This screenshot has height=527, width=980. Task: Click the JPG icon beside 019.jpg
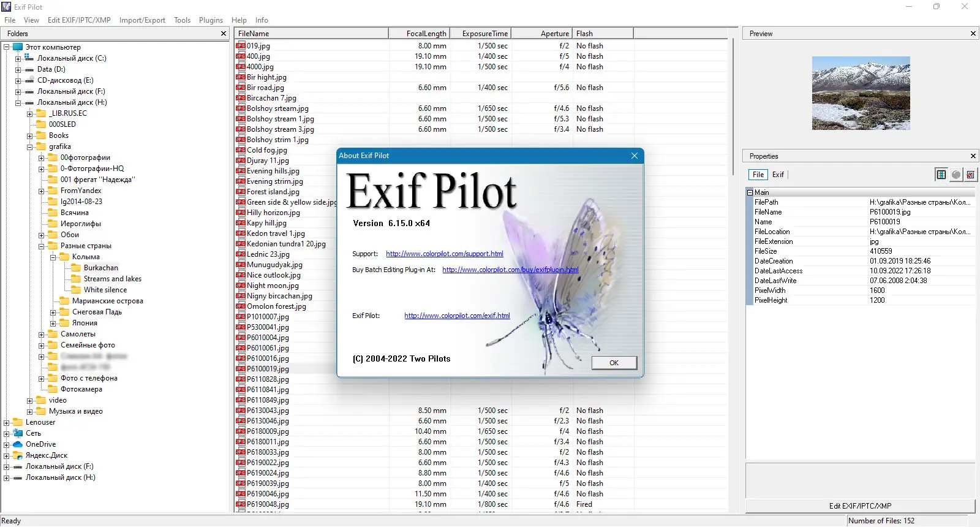[x=241, y=46]
